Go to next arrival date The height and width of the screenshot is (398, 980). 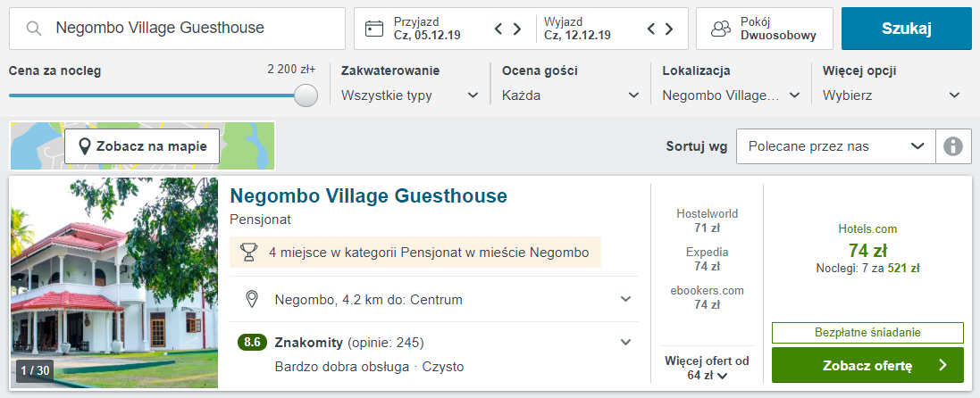point(517,29)
